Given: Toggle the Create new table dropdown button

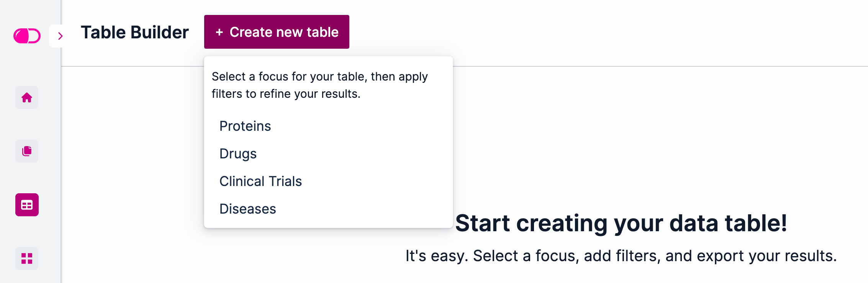Looking at the screenshot, I should click(x=277, y=32).
